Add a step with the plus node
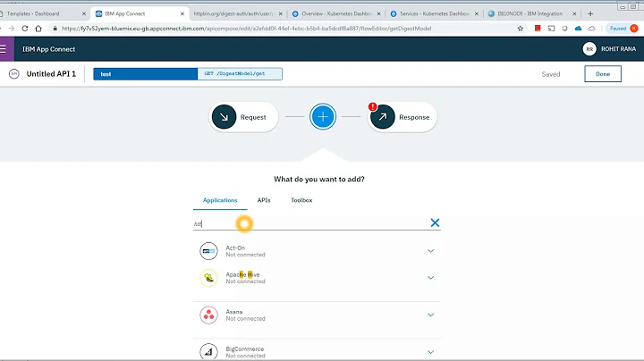 point(323,117)
